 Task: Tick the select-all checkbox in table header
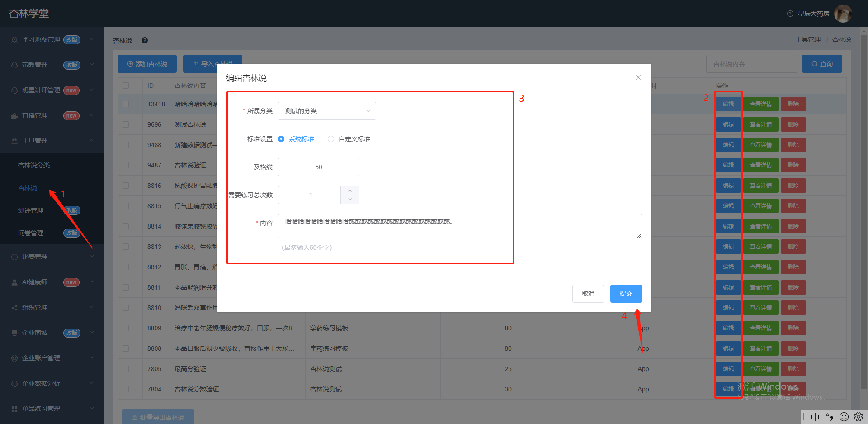pyautogui.click(x=126, y=86)
